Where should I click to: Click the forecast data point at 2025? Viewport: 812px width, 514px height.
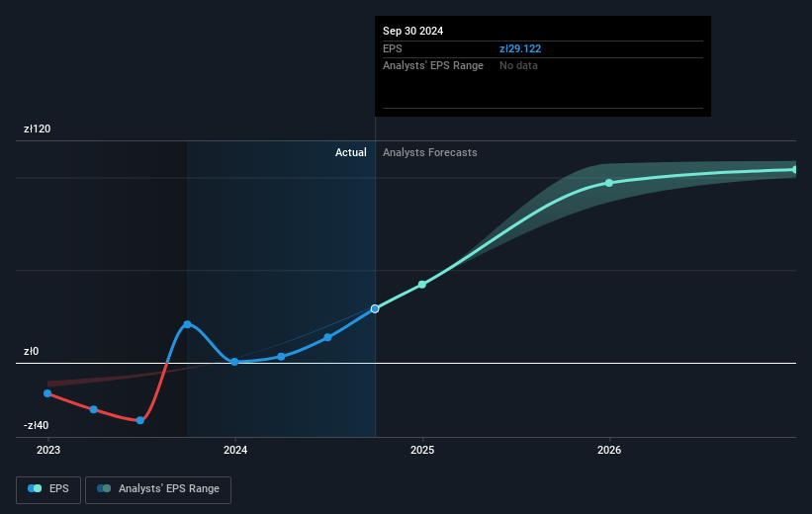(422, 285)
